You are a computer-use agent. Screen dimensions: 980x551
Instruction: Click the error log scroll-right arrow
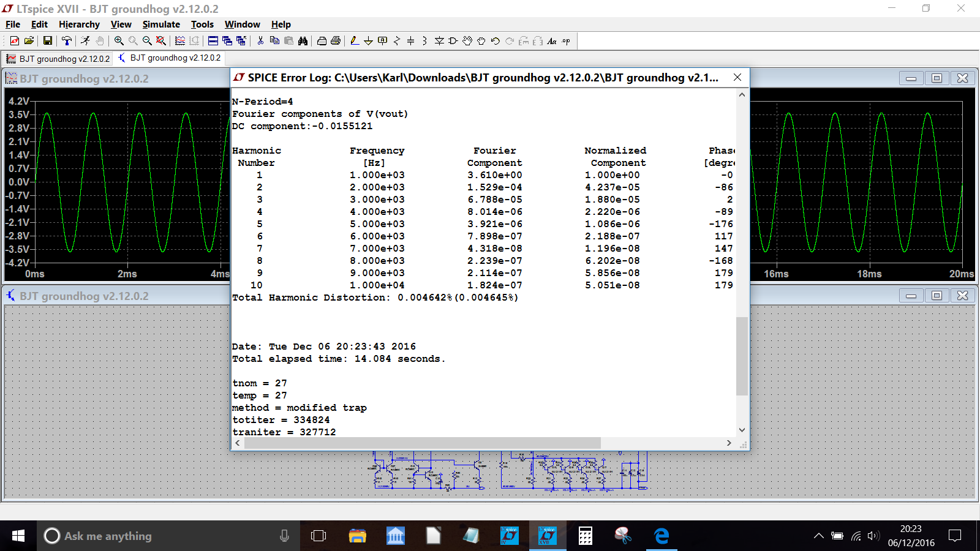point(729,443)
